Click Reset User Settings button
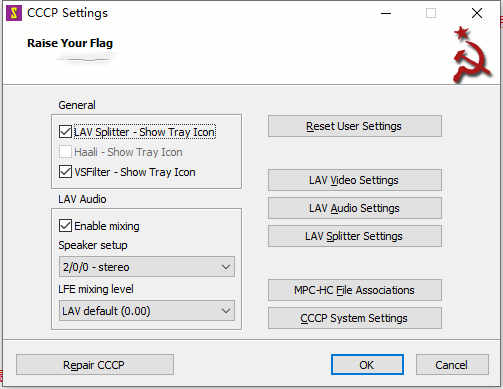 coord(355,126)
